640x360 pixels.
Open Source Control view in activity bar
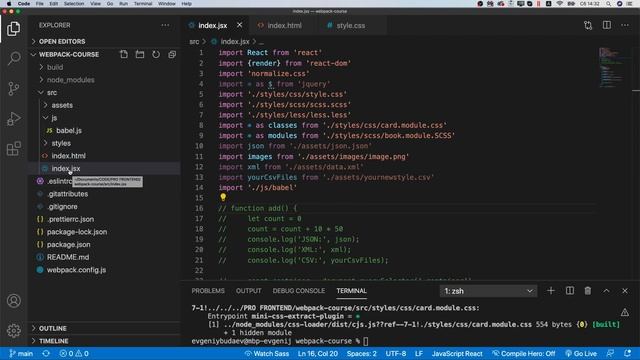coord(13,88)
